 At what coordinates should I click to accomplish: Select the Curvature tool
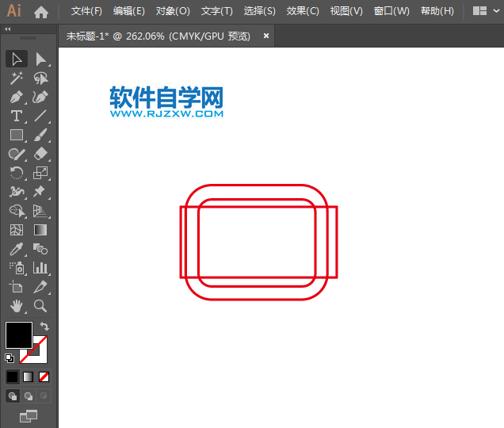pyautogui.click(x=40, y=97)
